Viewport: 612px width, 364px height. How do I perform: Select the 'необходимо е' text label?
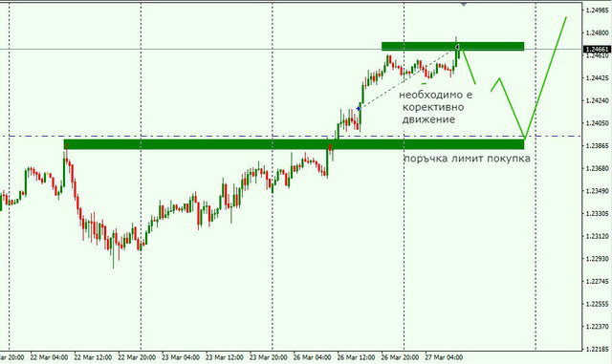435,95
